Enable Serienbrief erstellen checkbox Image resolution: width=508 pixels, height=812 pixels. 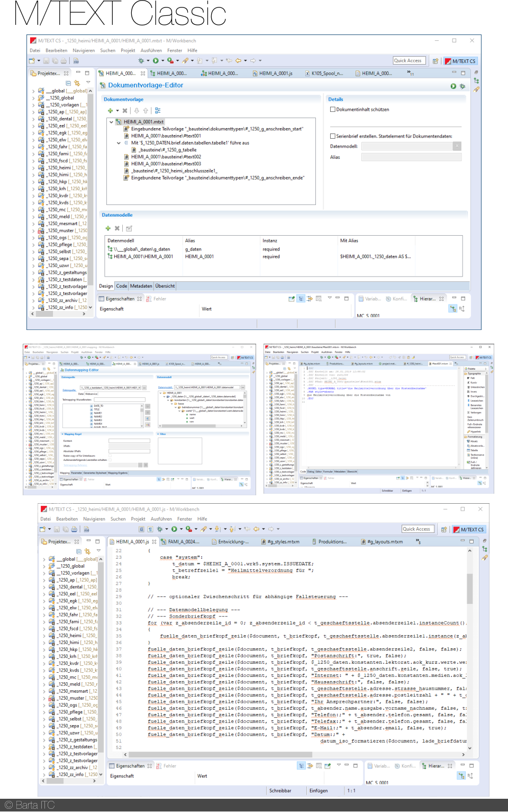[x=333, y=136]
